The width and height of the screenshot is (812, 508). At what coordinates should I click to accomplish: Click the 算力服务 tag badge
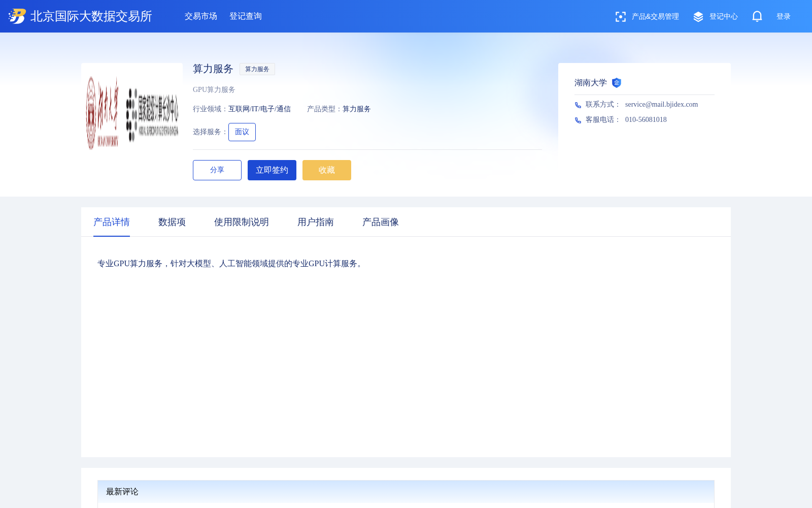pos(257,69)
